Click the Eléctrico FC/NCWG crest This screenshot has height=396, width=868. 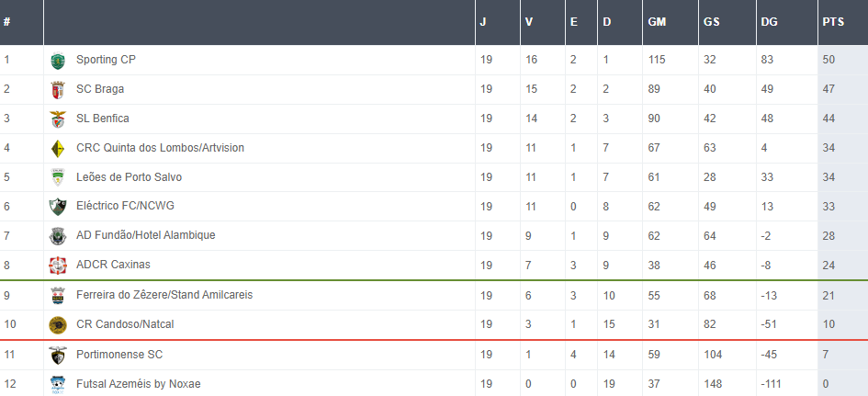(x=58, y=207)
